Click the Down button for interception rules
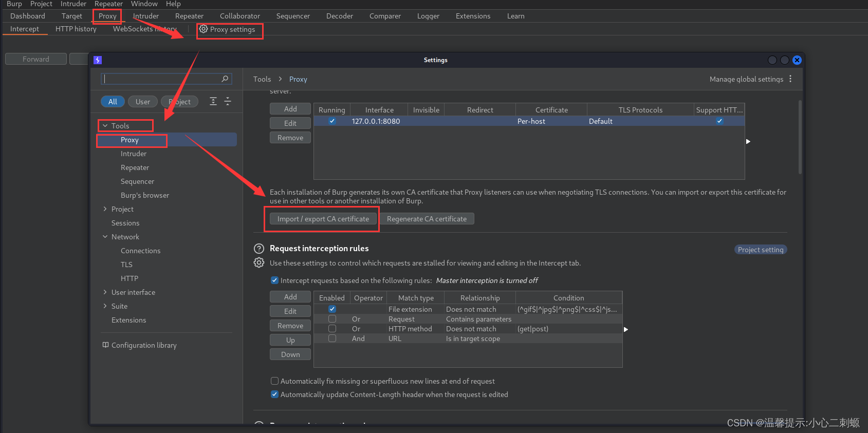This screenshot has height=433, width=868. click(x=290, y=354)
